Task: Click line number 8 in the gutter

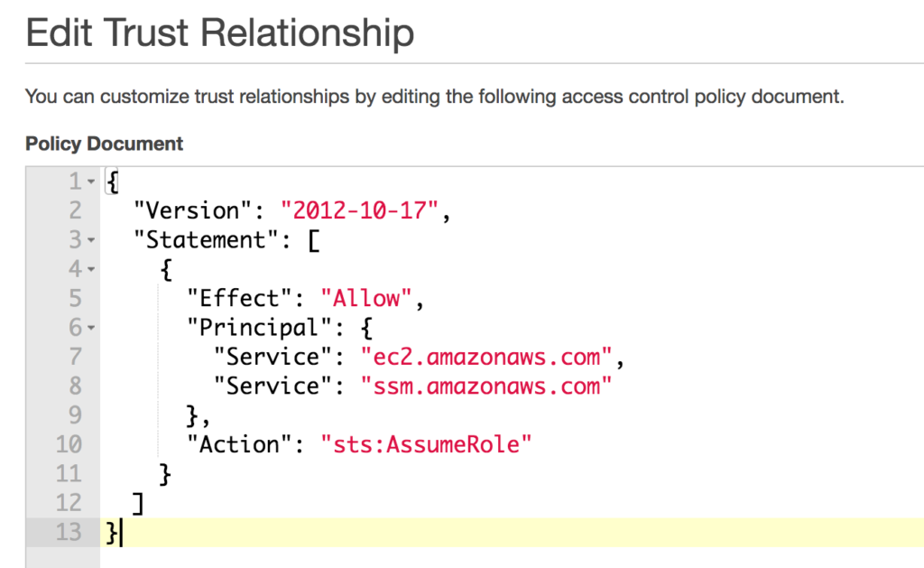Action: click(74, 386)
